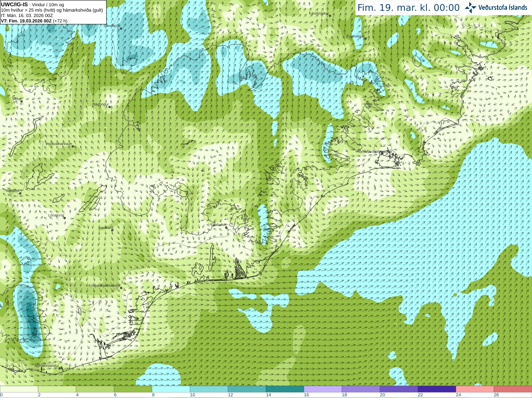Click the Vatnsfell station marker
Screen dimensions: 532x398
(x=20, y=193)
